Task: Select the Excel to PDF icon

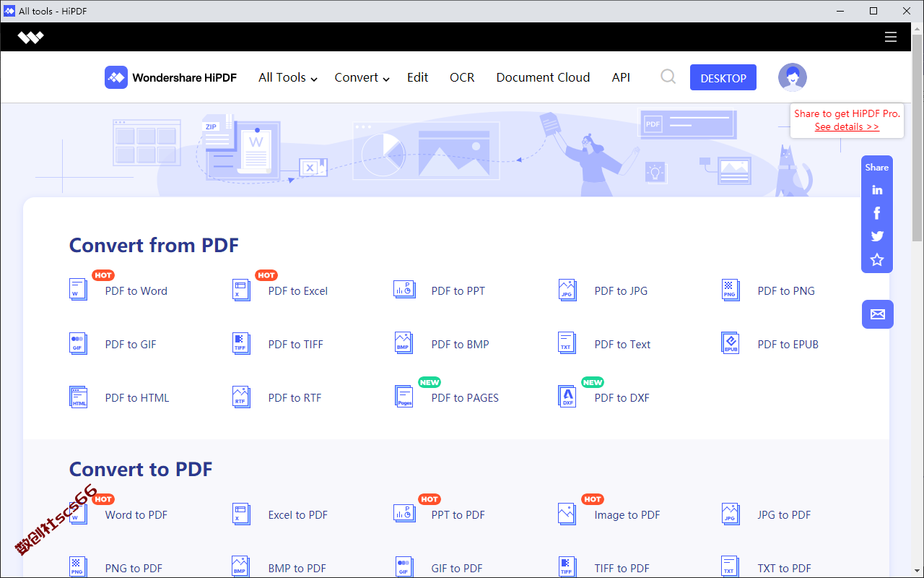Action: (241, 514)
